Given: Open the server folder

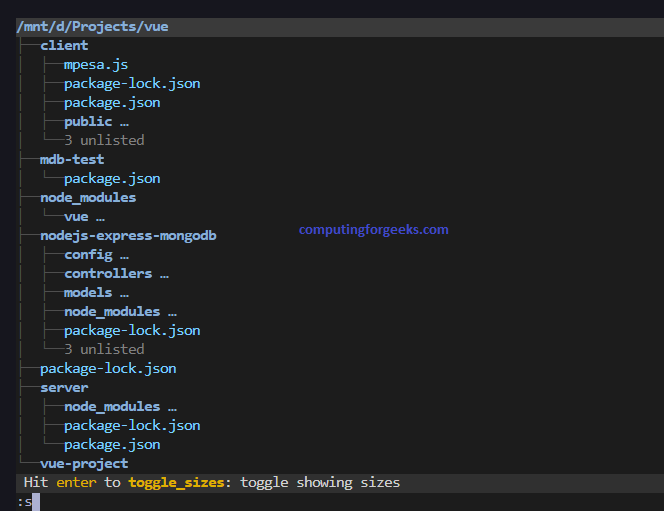Looking at the screenshot, I should pos(64,387).
